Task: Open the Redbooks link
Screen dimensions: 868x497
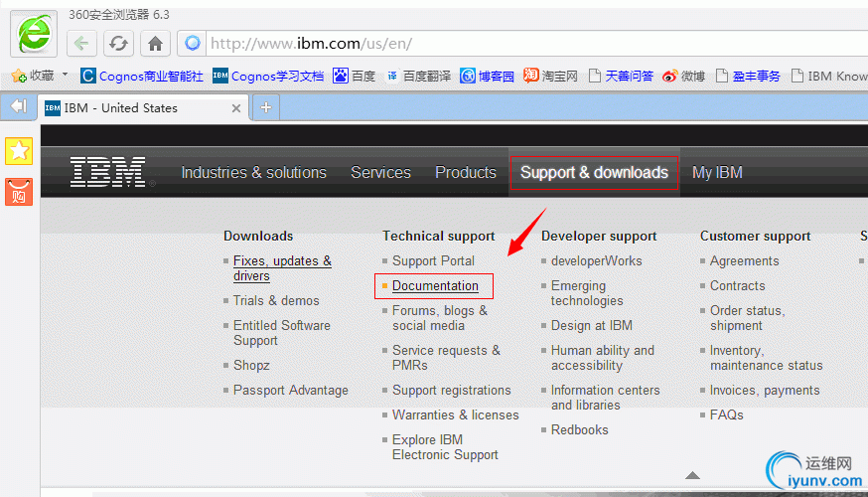Action: point(580,430)
